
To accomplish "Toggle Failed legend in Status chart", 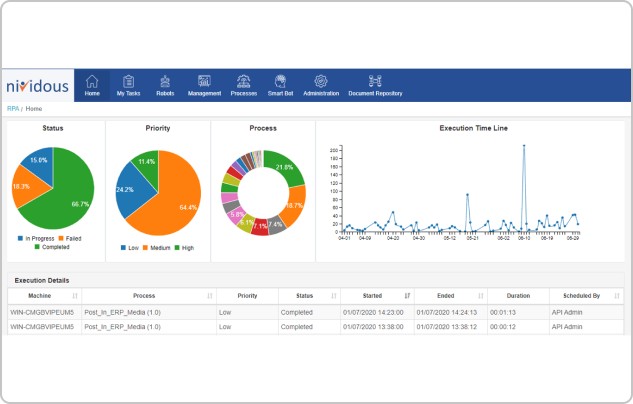I will 70,239.
